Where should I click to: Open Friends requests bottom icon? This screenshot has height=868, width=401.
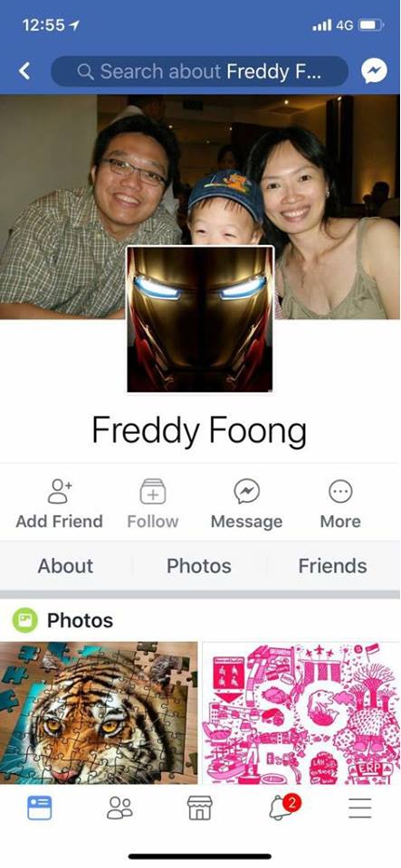click(119, 807)
